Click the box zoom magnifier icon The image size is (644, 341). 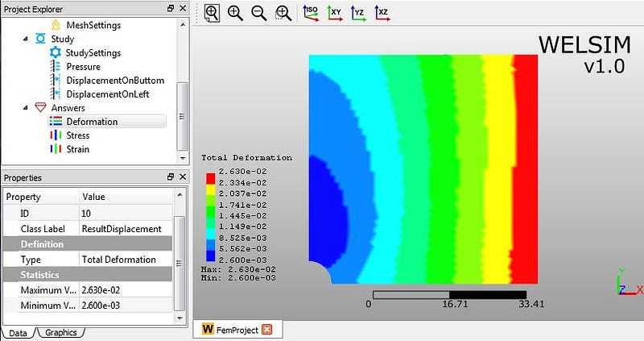click(x=283, y=13)
